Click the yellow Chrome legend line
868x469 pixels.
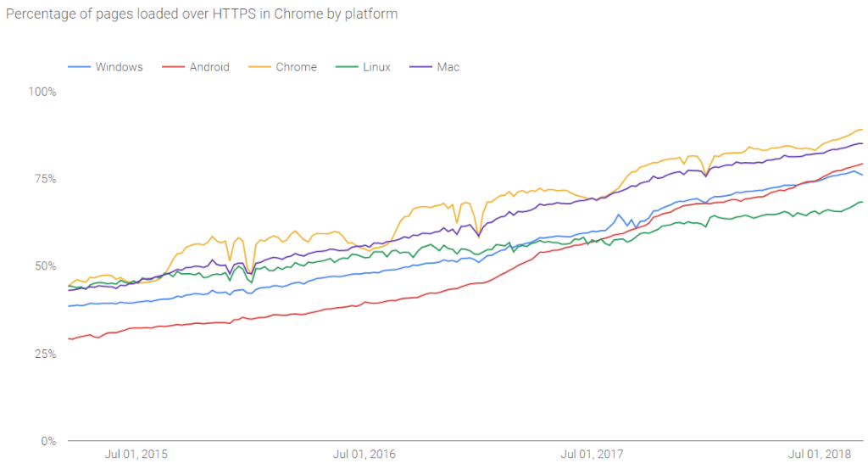259,67
